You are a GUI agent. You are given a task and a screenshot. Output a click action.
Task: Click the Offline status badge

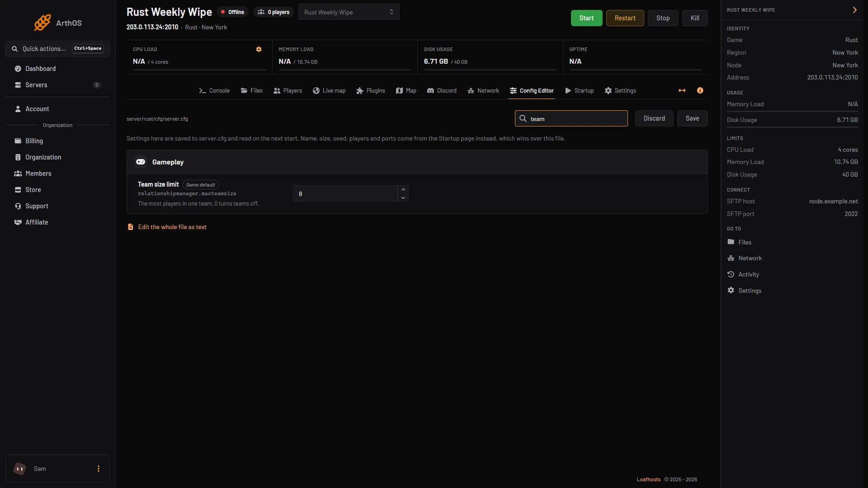click(x=232, y=12)
